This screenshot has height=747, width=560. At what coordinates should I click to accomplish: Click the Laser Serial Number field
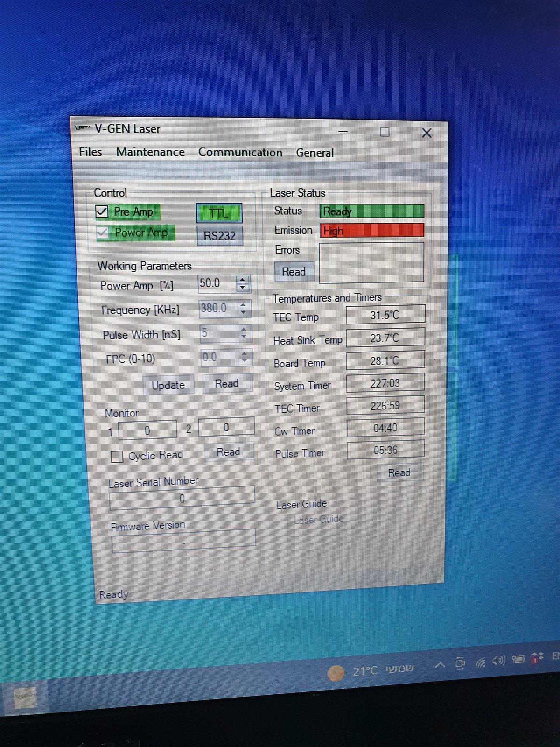182,499
